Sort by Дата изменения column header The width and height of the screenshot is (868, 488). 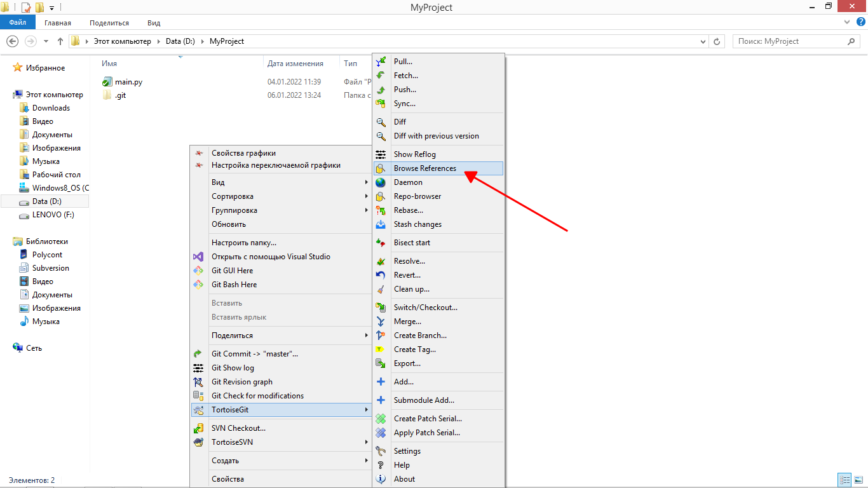(x=295, y=64)
